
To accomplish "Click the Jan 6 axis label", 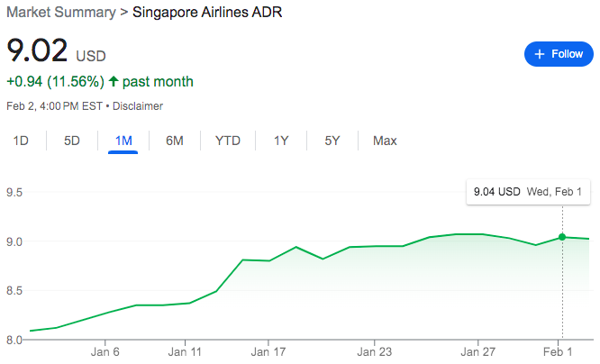I will (x=105, y=351).
